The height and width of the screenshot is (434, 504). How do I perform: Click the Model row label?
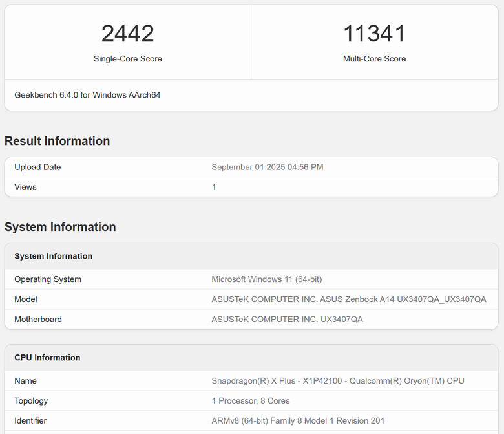tap(26, 299)
